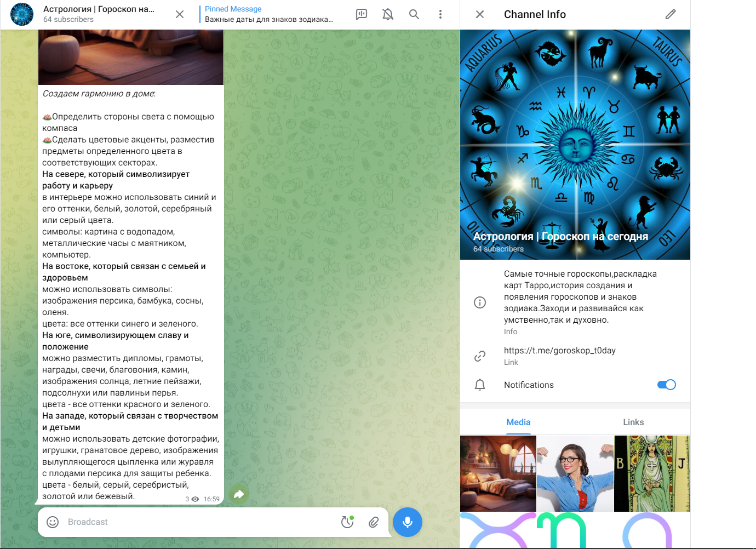
Task: Open the three-dot more actions menu
Action: pyautogui.click(x=440, y=14)
